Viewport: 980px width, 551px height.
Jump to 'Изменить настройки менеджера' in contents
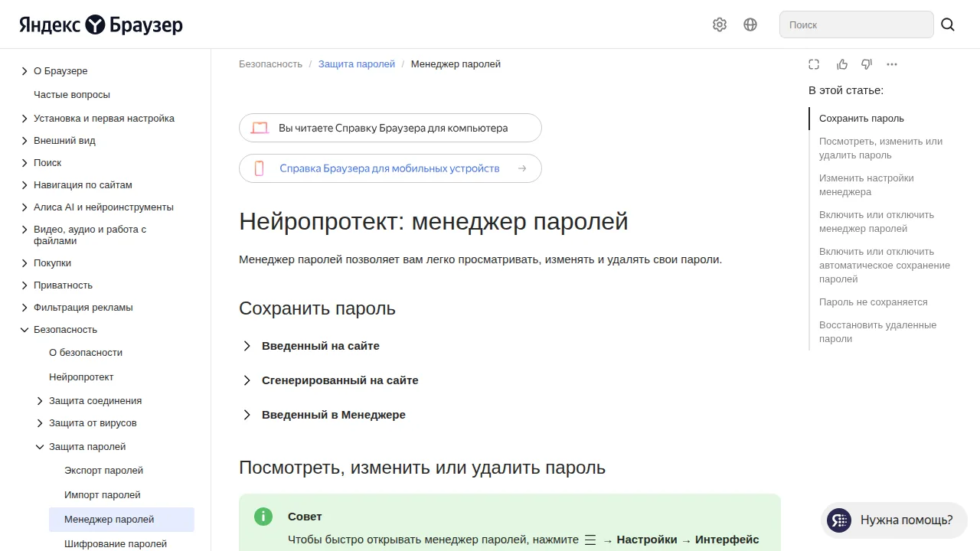pyautogui.click(x=866, y=185)
